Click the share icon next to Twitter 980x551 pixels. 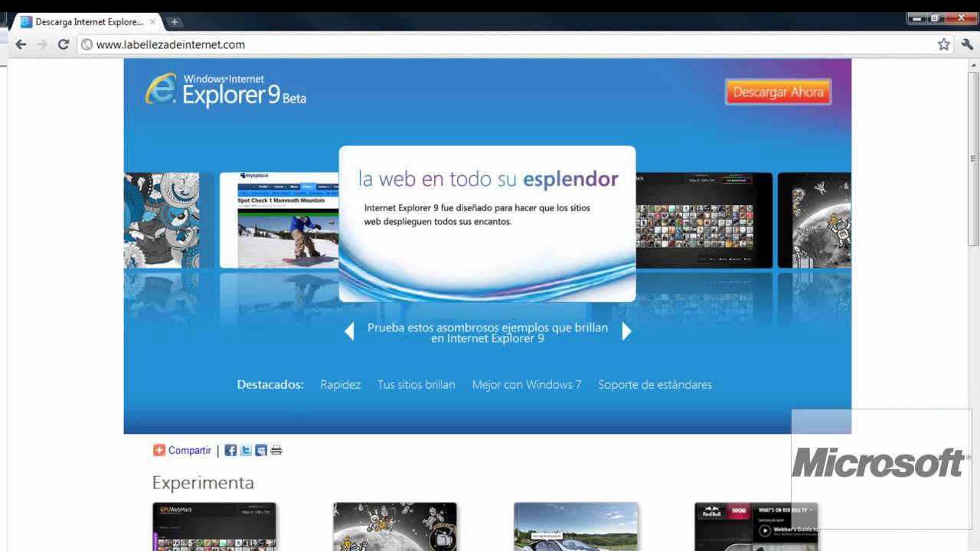[x=261, y=450]
